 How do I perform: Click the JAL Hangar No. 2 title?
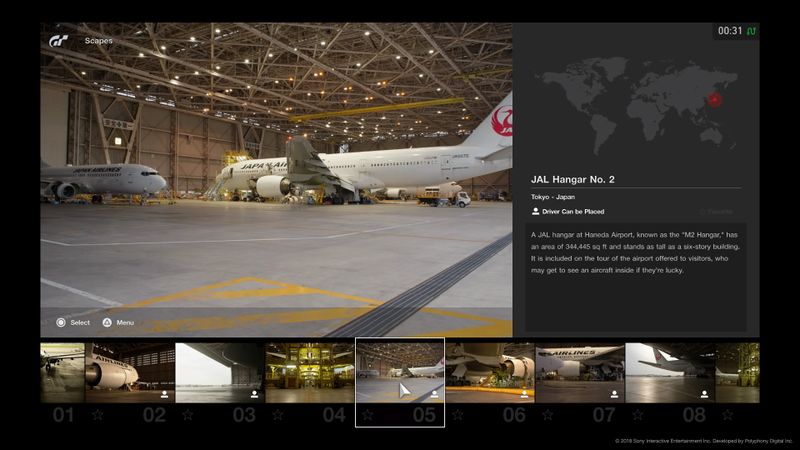pos(586,180)
